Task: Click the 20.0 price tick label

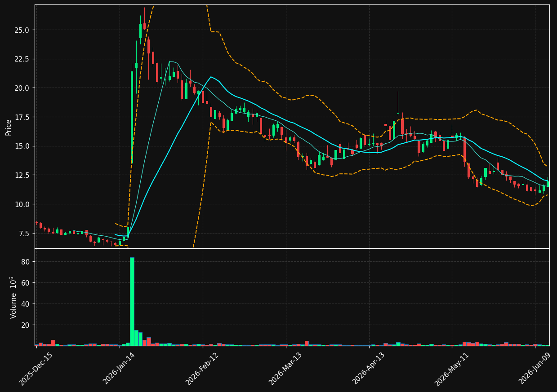Action: point(23,88)
